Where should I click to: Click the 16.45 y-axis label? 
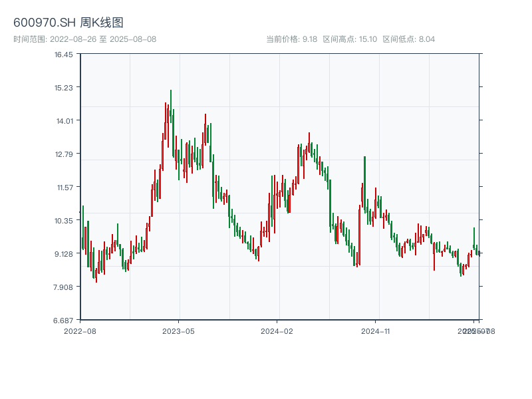(x=63, y=55)
